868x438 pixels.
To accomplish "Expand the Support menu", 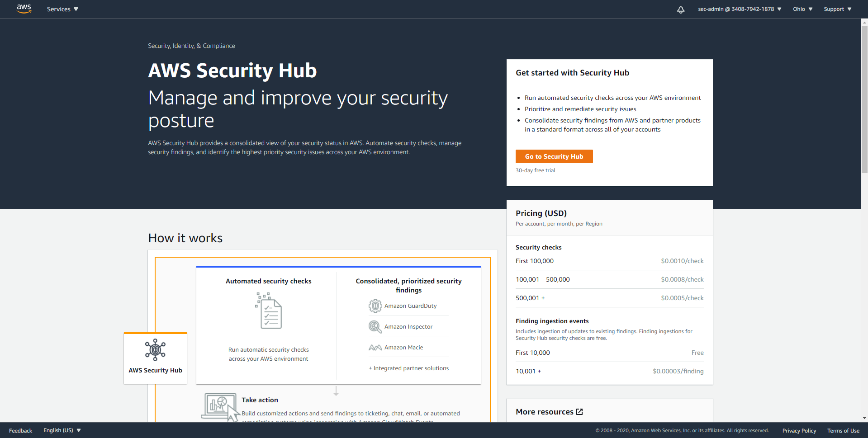I will pyautogui.click(x=837, y=9).
